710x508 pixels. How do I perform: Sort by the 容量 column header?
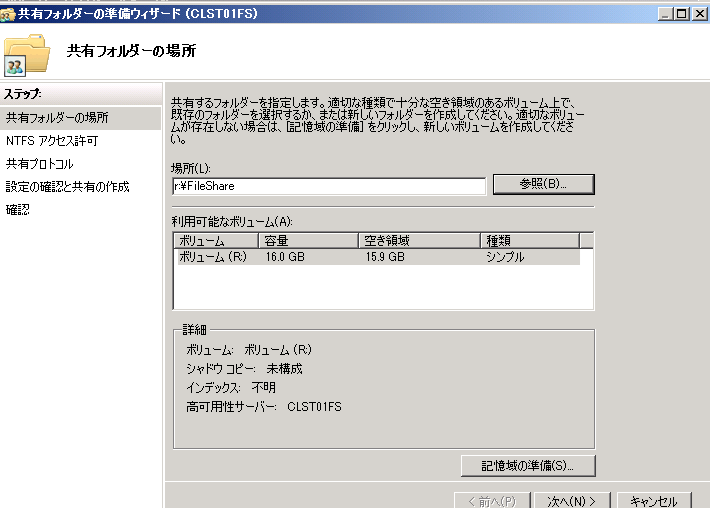coord(308,240)
